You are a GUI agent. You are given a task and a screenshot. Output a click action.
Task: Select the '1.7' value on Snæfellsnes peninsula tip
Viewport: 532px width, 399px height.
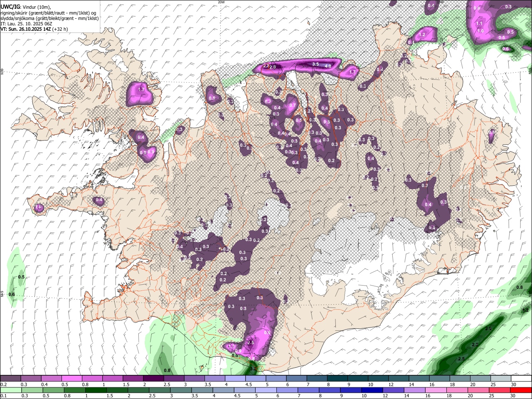39,207
